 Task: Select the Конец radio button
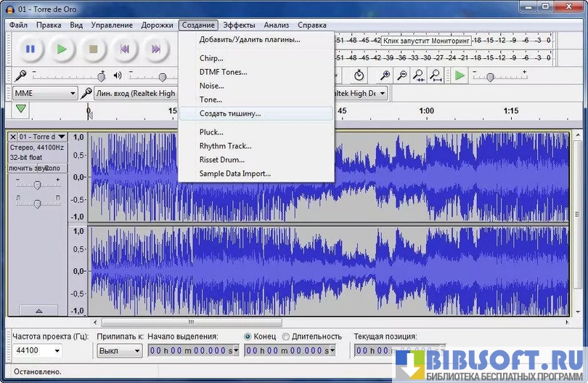click(x=248, y=336)
